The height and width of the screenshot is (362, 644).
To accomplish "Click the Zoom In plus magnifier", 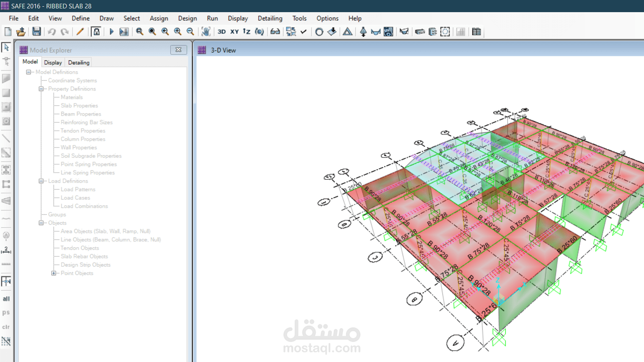I will (178, 32).
